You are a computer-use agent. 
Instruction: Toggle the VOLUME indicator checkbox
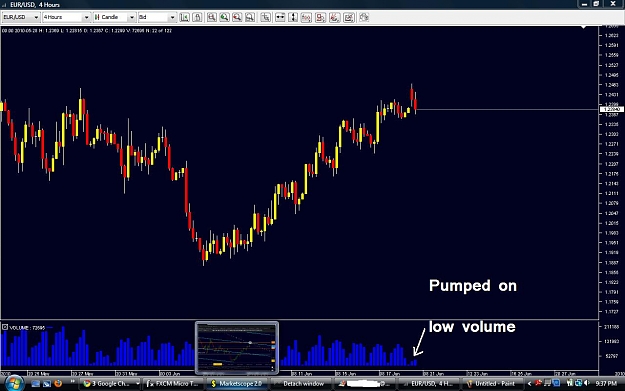point(5,327)
